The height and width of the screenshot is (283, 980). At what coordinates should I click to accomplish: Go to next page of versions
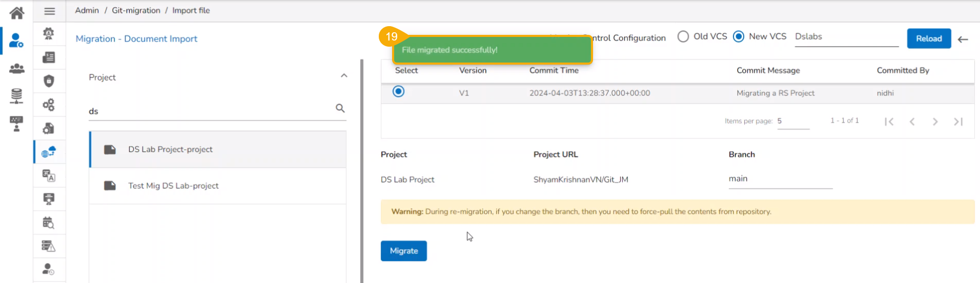point(935,122)
